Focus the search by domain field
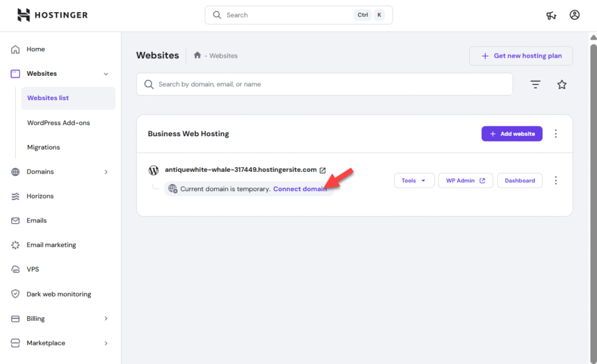Image resolution: width=597 pixels, height=364 pixels. click(324, 84)
